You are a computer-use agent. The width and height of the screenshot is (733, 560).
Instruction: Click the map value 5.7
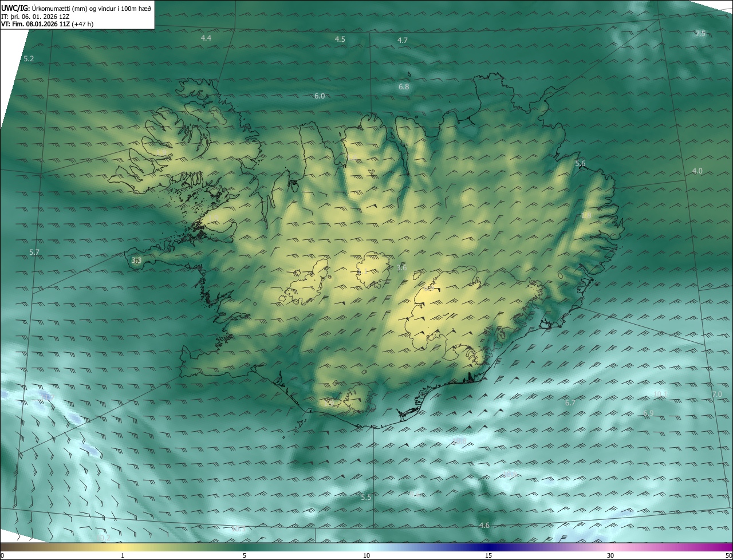[34, 252]
